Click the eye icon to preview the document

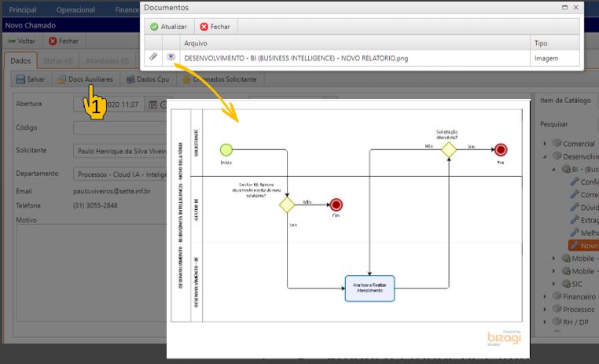click(x=171, y=57)
